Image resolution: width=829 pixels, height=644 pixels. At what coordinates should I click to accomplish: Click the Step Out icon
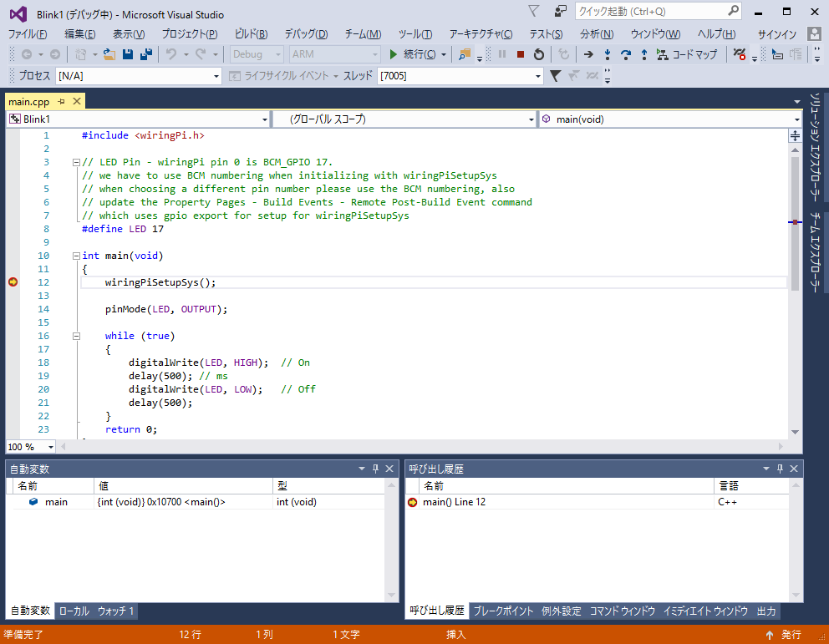[644, 54]
